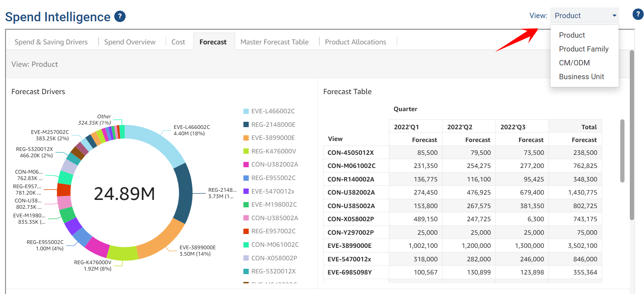Open Master Forecast Table tab
Viewport: 644px width, 294px height.
[274, 42]
